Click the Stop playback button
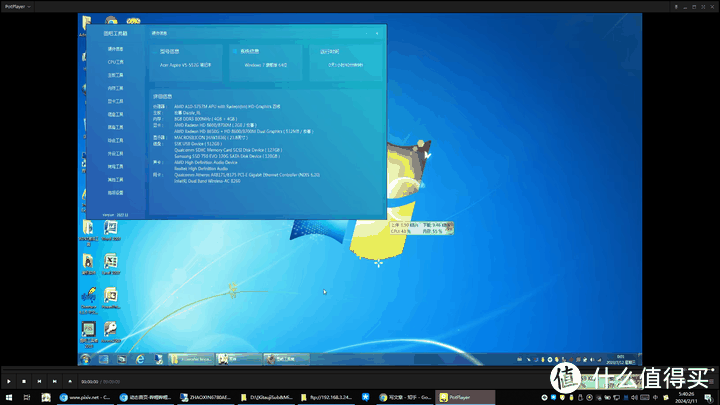 [x=24, y=381]
